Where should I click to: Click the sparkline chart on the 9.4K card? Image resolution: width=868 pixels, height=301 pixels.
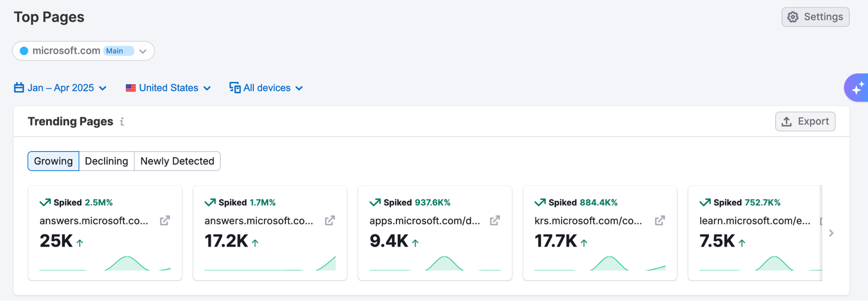[x=435, y=263]
